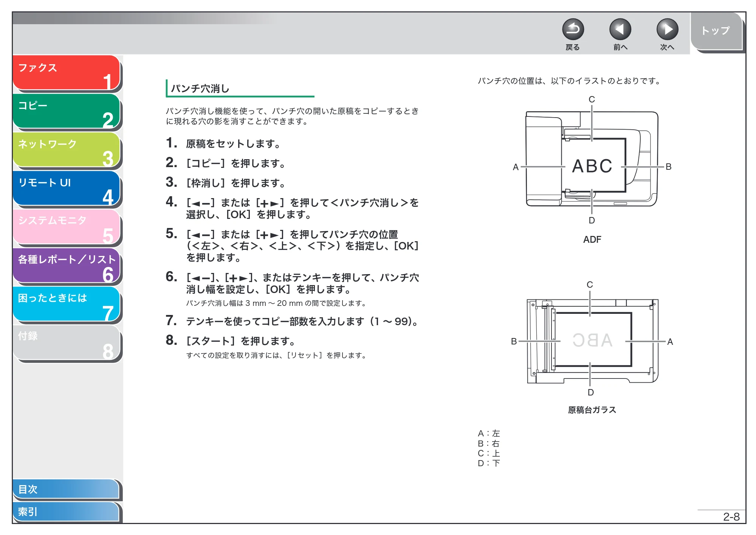Click the 原稿台ガラス caption label
The image size is (756, 535).
pyautogui.click(x=592, y=410)
